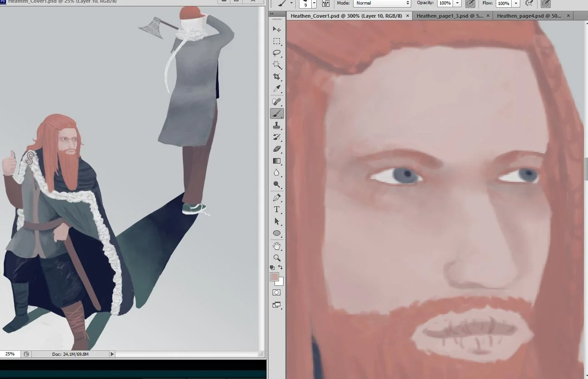Switch to Heathen_page4.psd tab

pyautogui.click(x=529, y=16)
